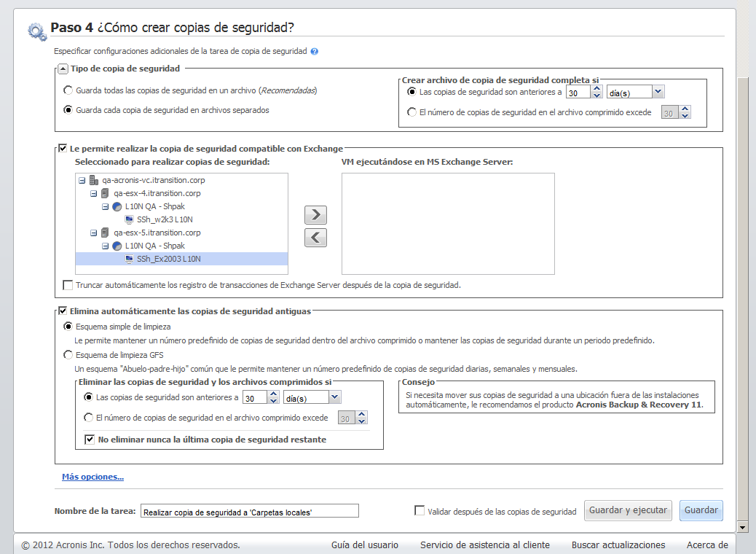Viewport: 756px width, 554px height.
Task: Select the SSh_Ex2003 L10N virtual machine
Action: (168, 259)
